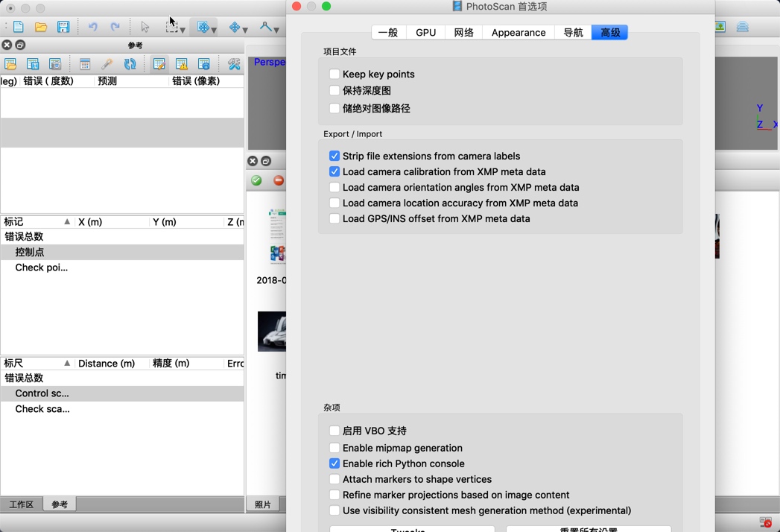The width and height of the screenshot is (780, 532).
Task: Switch to the 工作区 tab at the bottom
Action: pos(20,504)
